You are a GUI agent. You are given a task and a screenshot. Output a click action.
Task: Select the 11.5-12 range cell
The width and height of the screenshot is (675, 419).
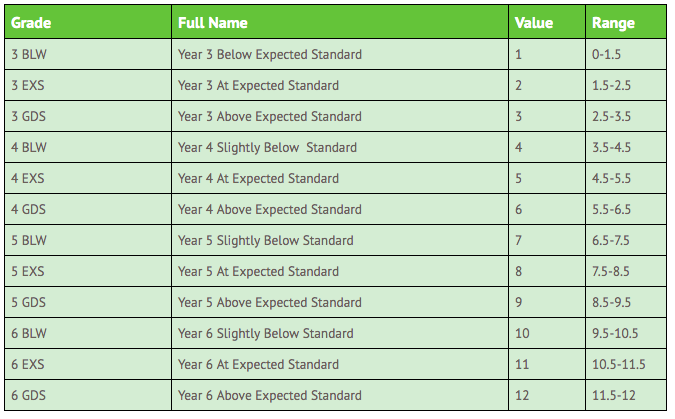[x=611, y=395]
